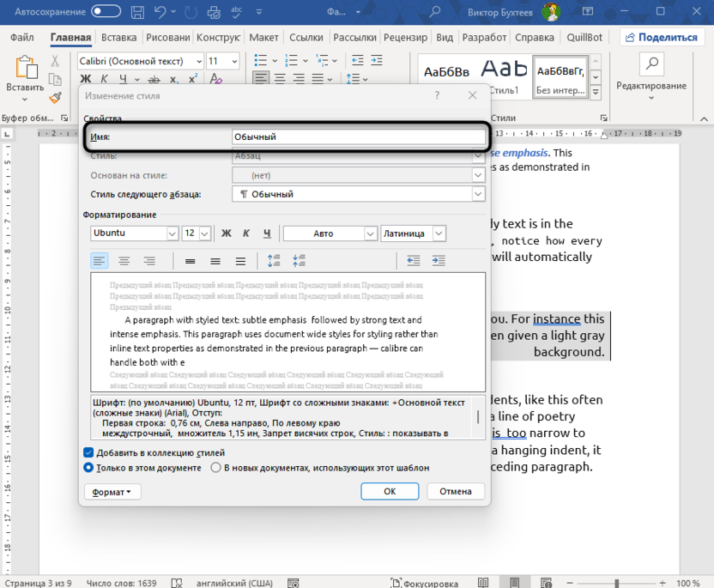This screenshot has height=588, width=714.
Task: Align paragraph to the right in dialog
Action: (x=149, y=261)
